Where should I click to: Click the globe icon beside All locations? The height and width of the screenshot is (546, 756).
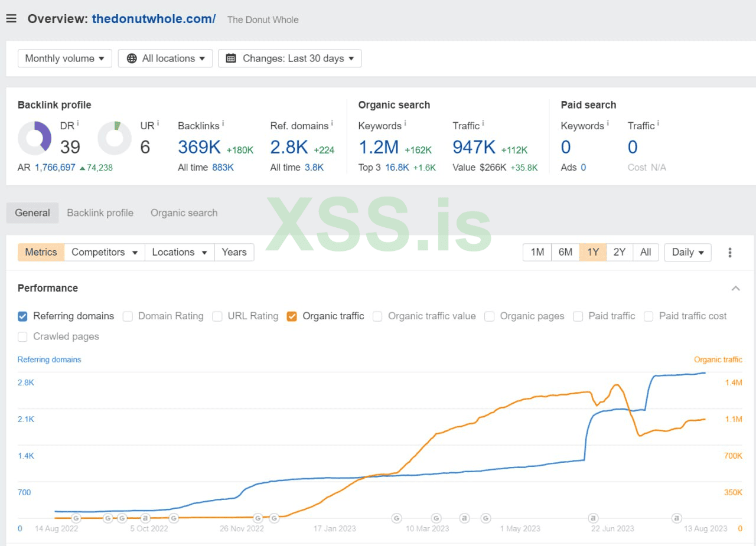pyautogui.click(x=132, y=58)
